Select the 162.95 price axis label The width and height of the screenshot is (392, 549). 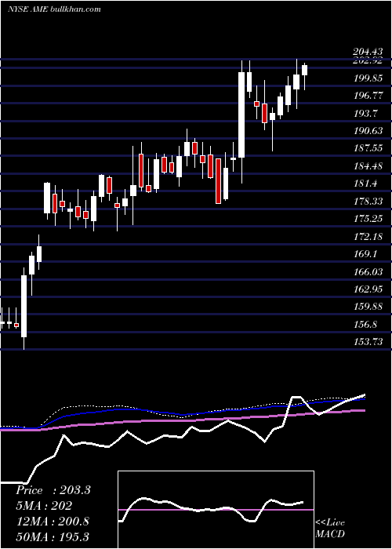(x=368, y=289)
